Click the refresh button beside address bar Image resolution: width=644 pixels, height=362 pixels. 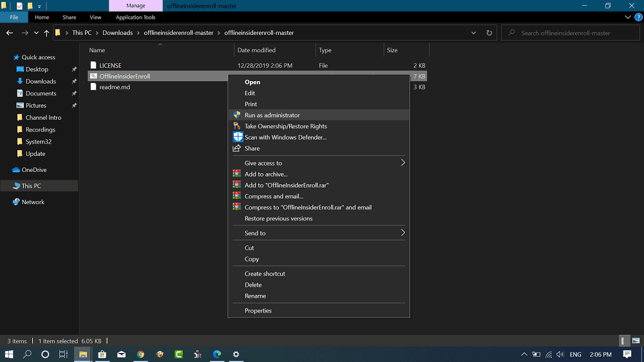489,33
